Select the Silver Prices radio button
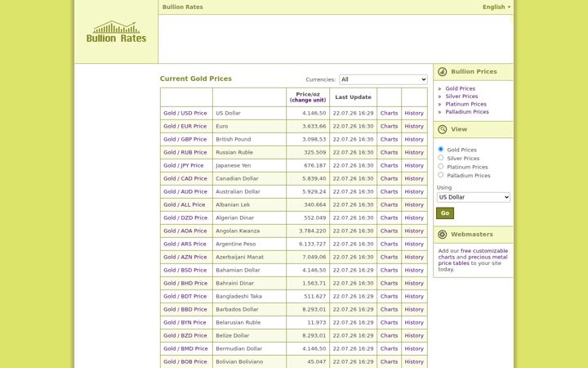This screenshot has width=588, height=368. pos(441,158)
